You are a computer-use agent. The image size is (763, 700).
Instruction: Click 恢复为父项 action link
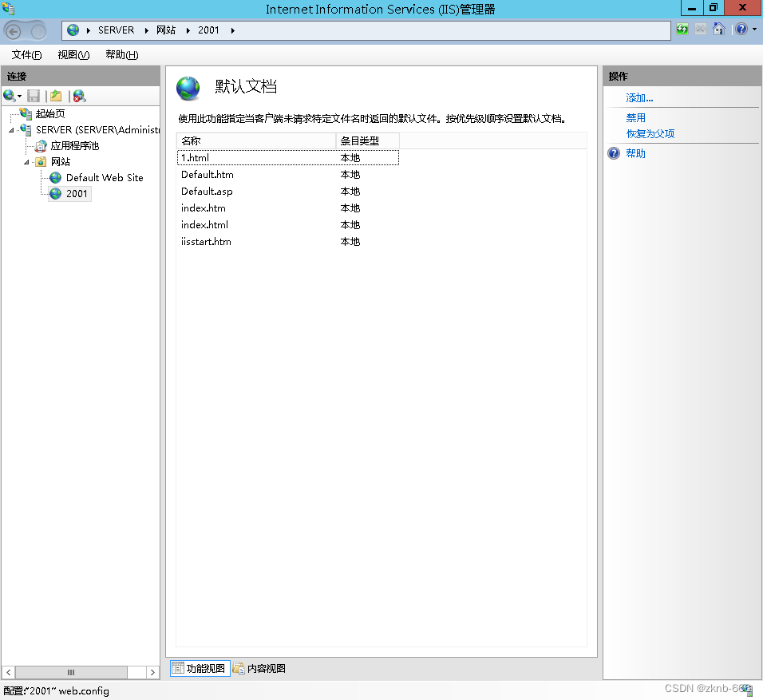(650, 134)
